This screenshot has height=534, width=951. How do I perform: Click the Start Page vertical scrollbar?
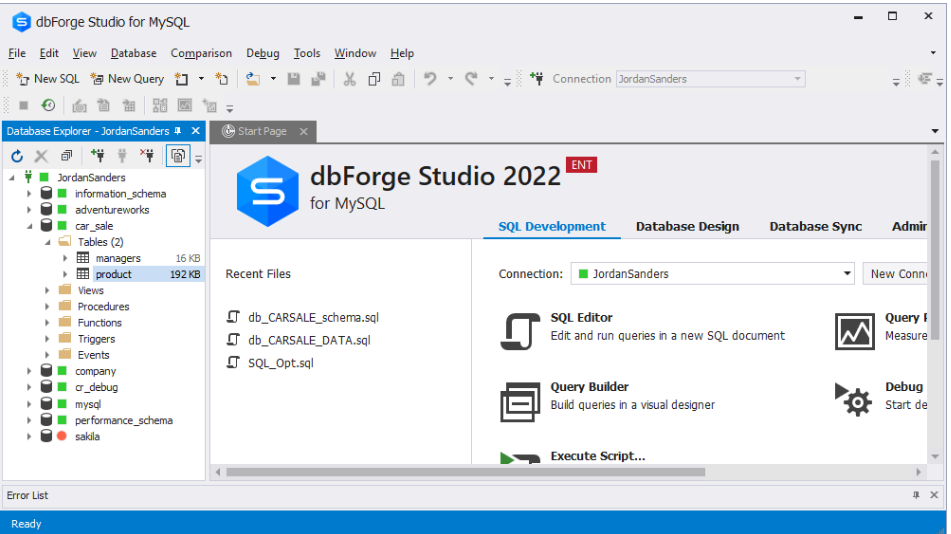click(x=935, y=249)
